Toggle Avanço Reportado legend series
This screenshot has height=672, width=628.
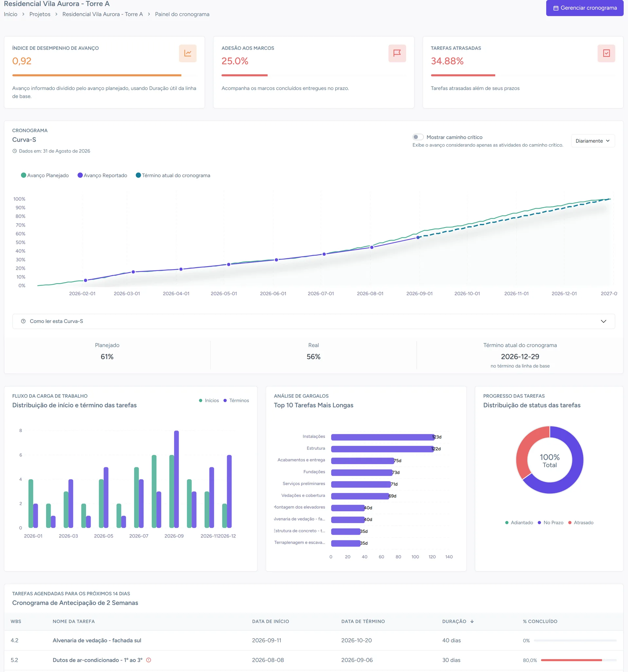click(x=102, y=175)
